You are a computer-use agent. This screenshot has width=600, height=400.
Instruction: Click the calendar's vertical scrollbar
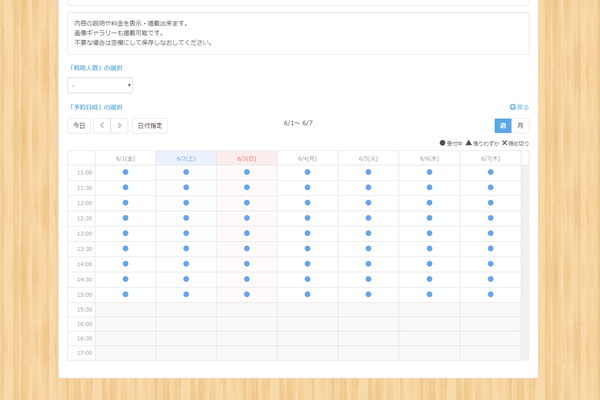click(x=525, y=260)
